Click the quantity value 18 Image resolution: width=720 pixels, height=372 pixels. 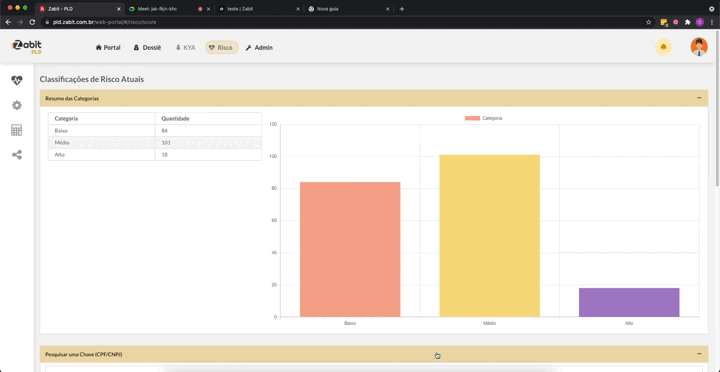[x=164, y=155]
